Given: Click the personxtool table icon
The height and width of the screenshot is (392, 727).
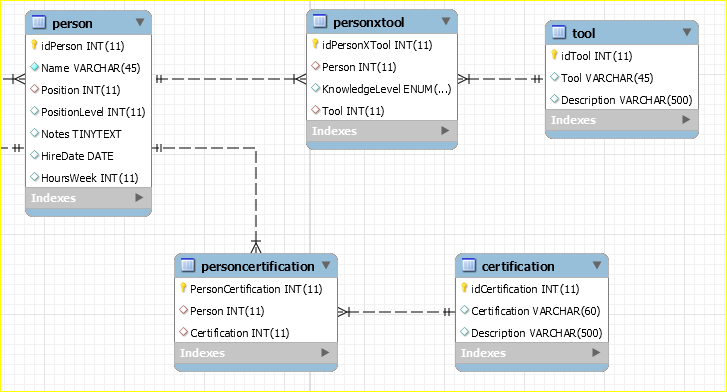Looking at the screenshot, I should click(x=320, y=21).
